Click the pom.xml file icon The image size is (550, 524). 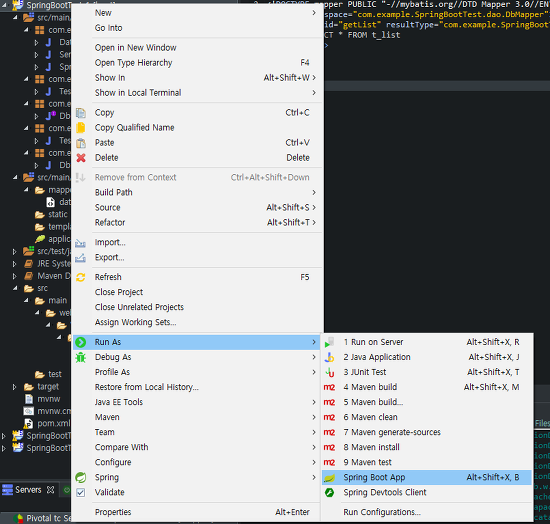click(x=28, y=424)
